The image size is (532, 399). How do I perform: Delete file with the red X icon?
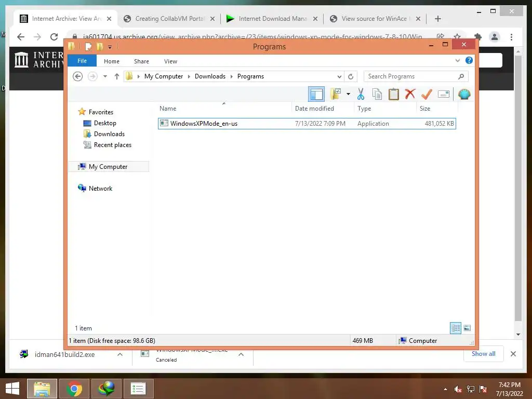(410, 94)
